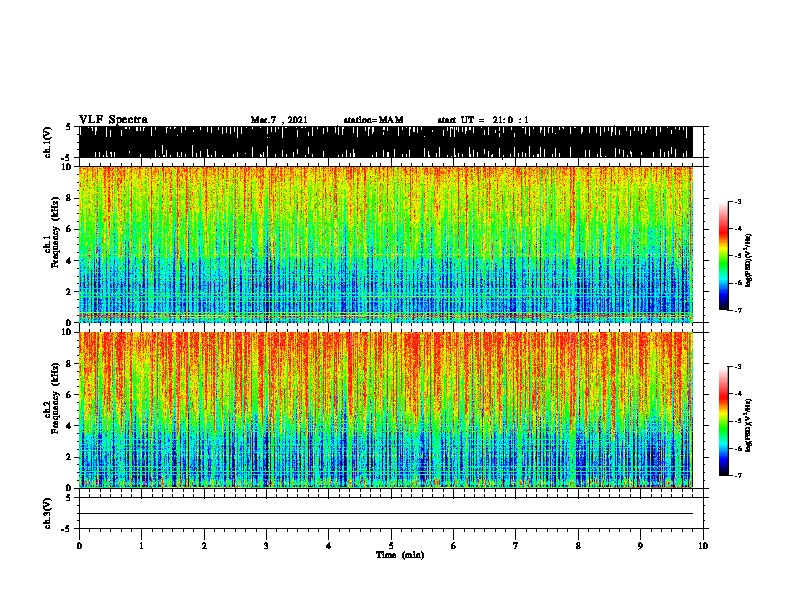Click the time axis tick label "0"

click(x=79, y=546)
